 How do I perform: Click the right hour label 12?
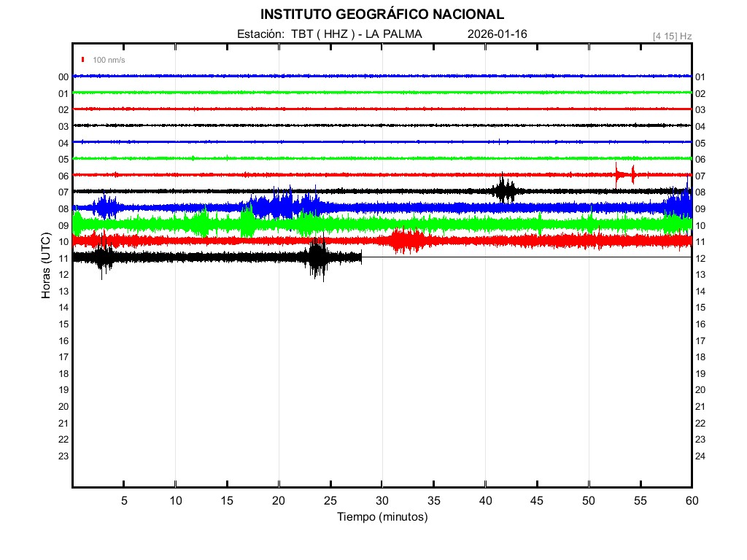[700, 259]
